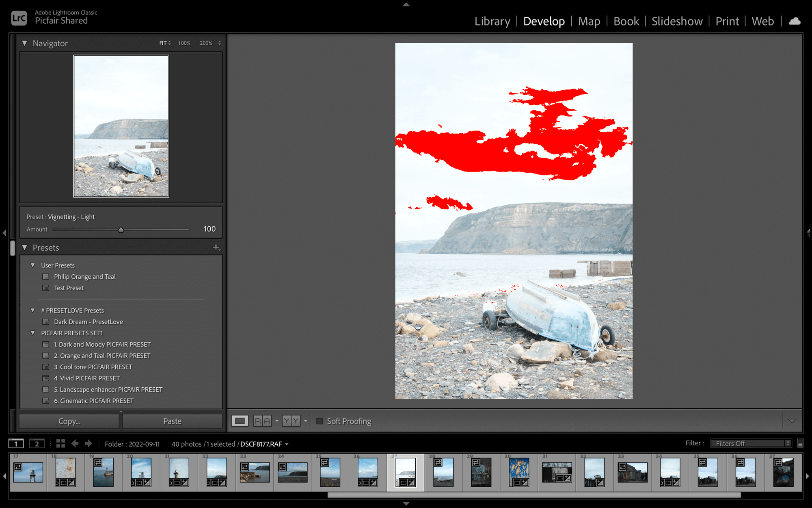The height and width of the screenshot is (508, 812).
Task: Click the cloud sync status icon
Action: tap(795, 21)
